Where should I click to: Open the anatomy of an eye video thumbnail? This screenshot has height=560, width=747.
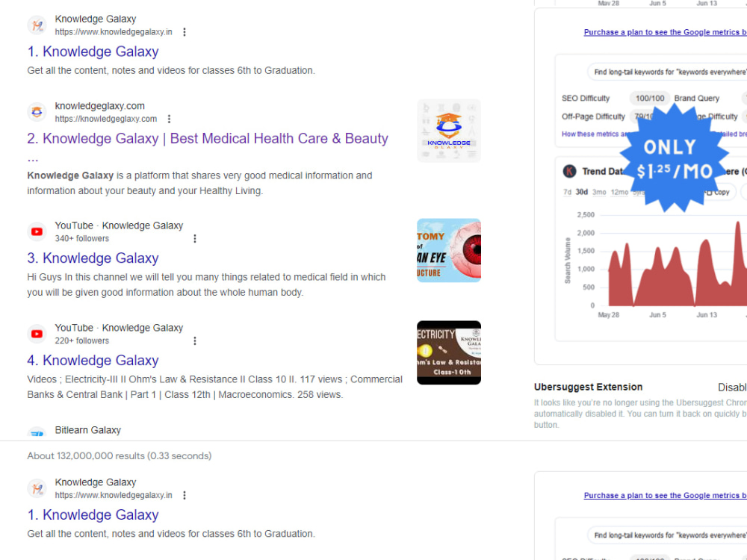click(x=449, y=250)
